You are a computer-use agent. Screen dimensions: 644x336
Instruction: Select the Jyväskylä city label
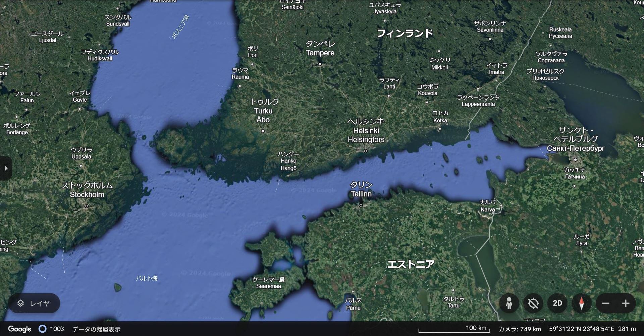pos(385,8)
